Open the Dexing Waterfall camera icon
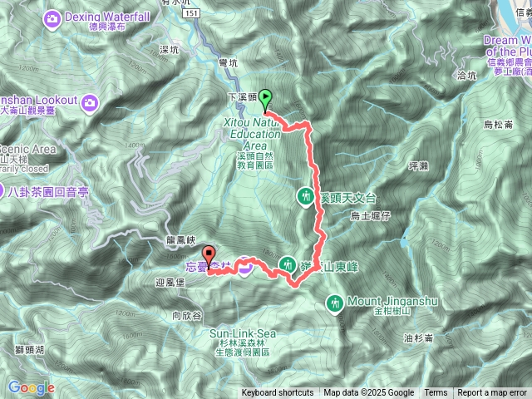This screenshot has height=399, width=532. 52,19
